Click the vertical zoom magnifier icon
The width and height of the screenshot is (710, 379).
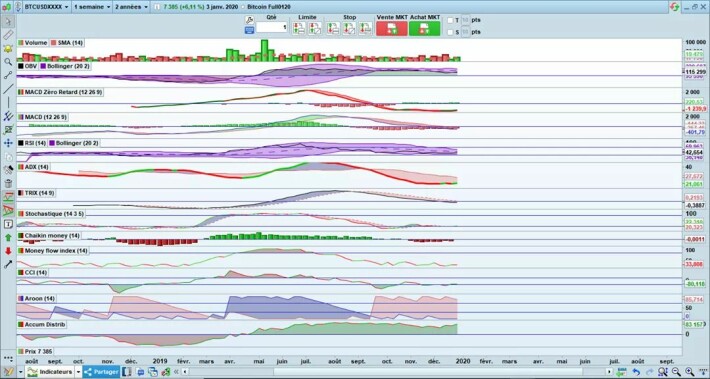coord(662,372)
